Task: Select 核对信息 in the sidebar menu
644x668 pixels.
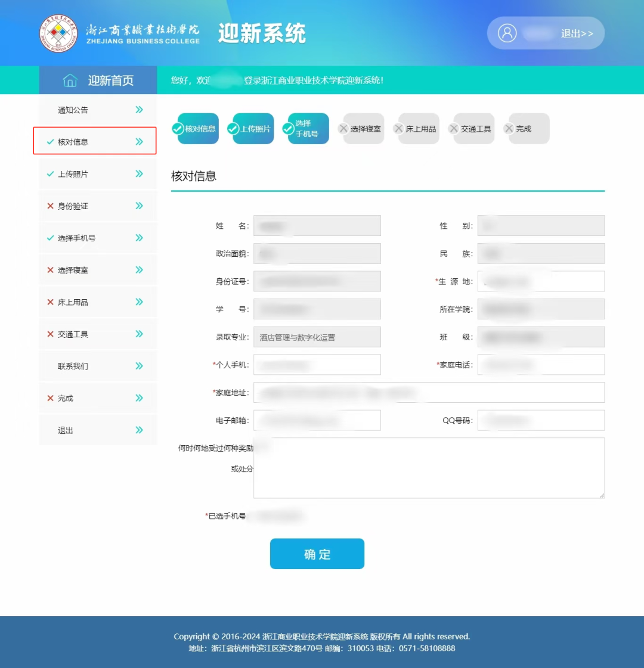Action: click(x=73, y=142)
